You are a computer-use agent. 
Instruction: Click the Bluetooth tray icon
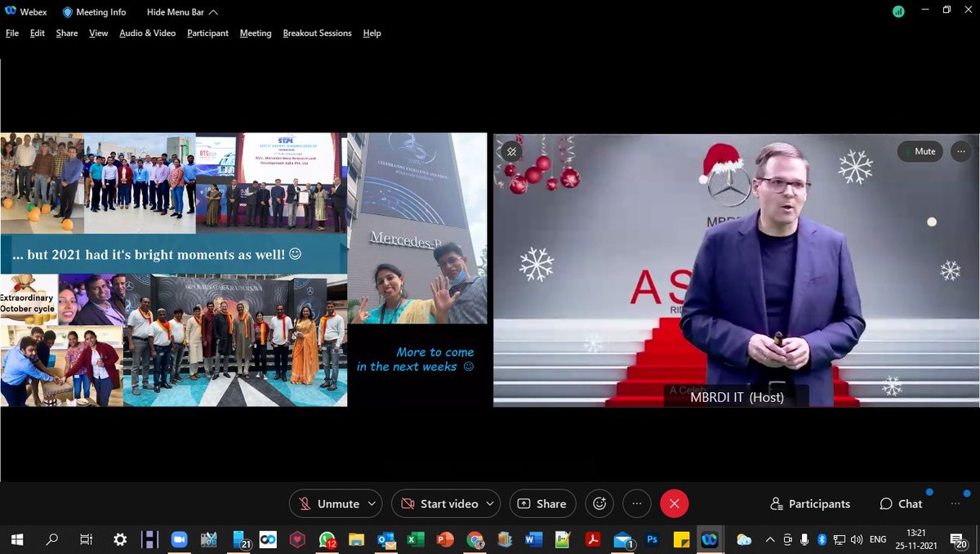pos(822,539)
